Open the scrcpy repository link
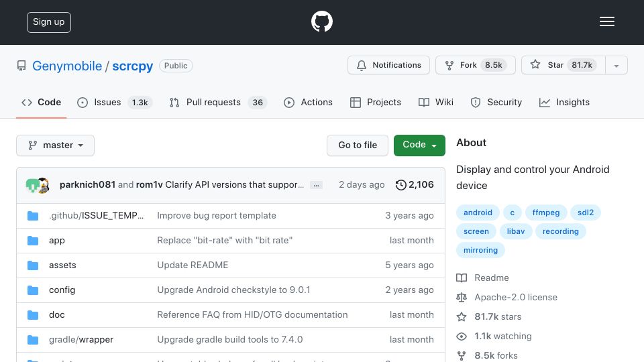Image resolution: width=644 pixels, height=362 pixels. [x=133, y=66]
